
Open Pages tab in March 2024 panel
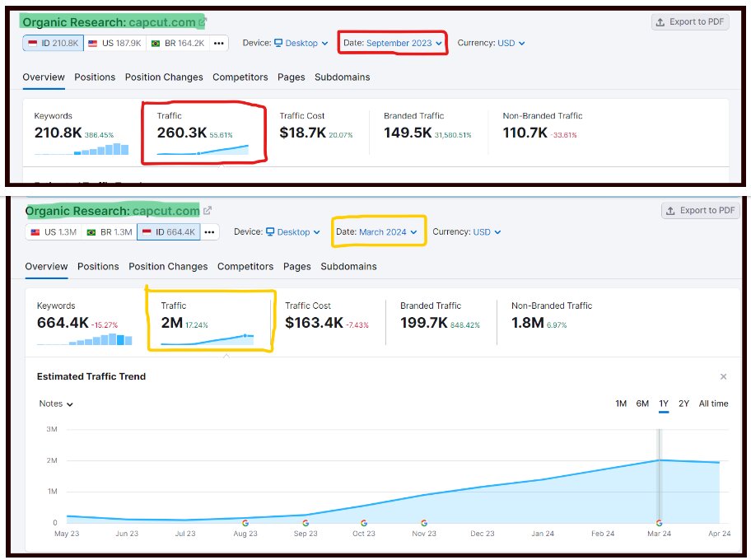[x=297, y=266]
